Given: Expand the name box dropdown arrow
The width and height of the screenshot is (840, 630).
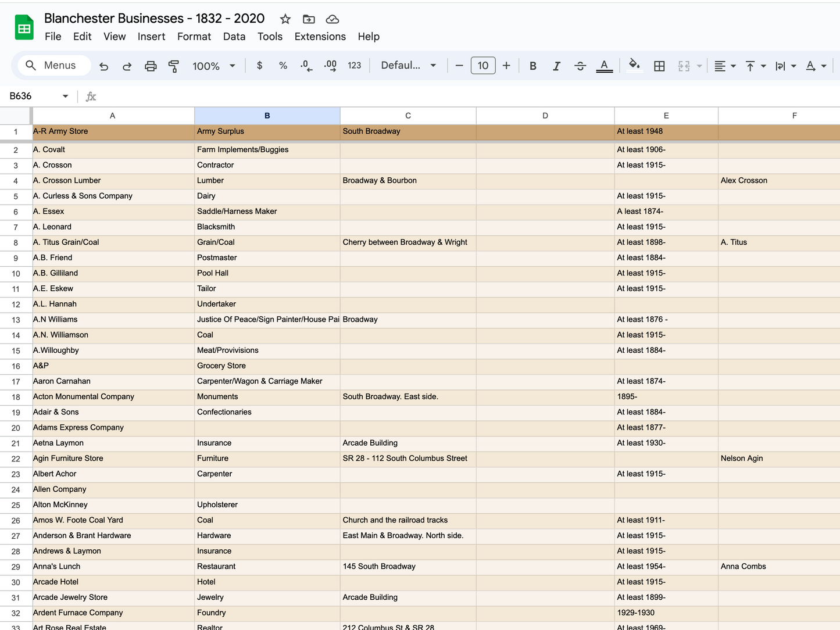Looking at the screenshot, I should (65, 96).
